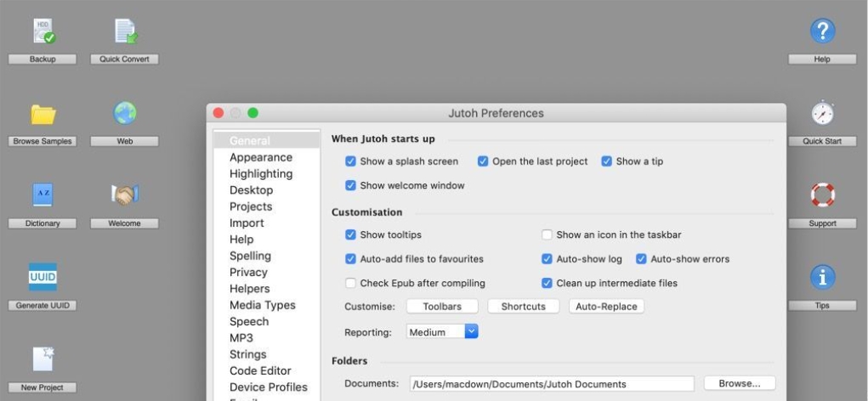Open Help preferences page in sidebar

point(266,240)
